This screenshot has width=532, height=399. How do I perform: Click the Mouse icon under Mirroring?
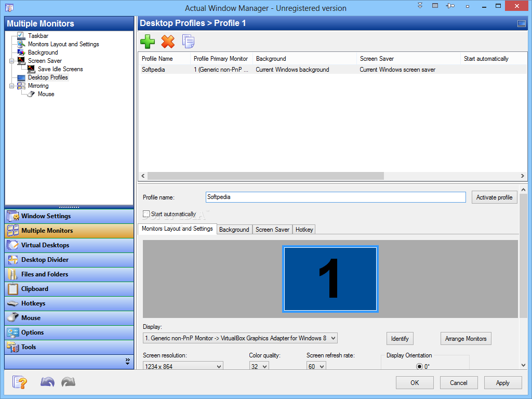[x=31, y=94]
